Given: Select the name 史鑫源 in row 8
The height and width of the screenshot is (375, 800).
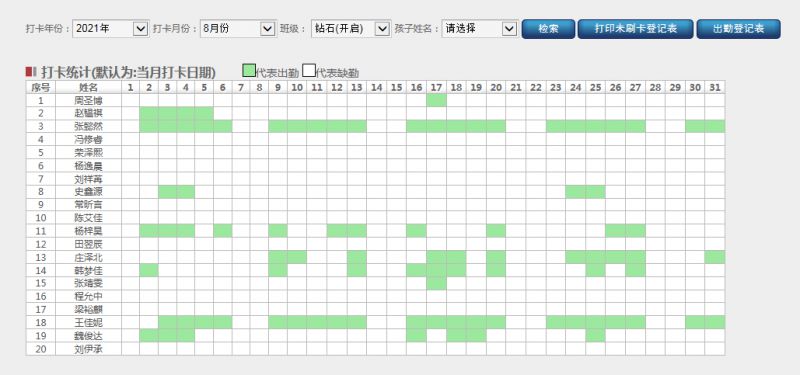Looking at the screenshot, I should pyautogui.click(x=88, y=192).
